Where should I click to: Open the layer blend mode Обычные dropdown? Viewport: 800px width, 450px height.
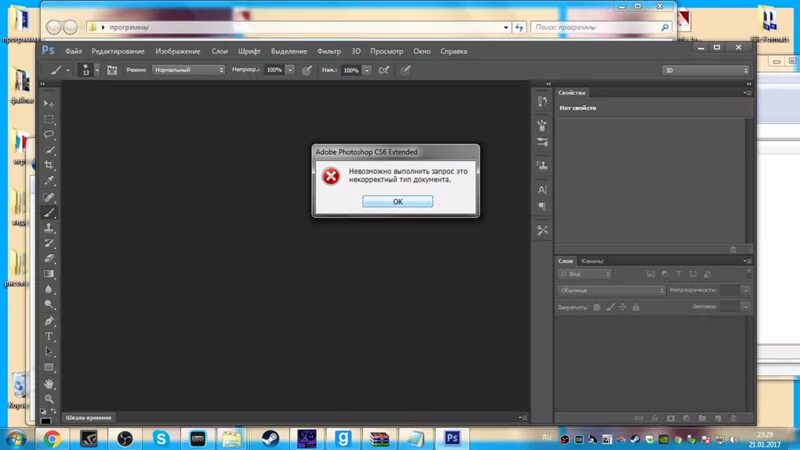click(x=611, y=290)
